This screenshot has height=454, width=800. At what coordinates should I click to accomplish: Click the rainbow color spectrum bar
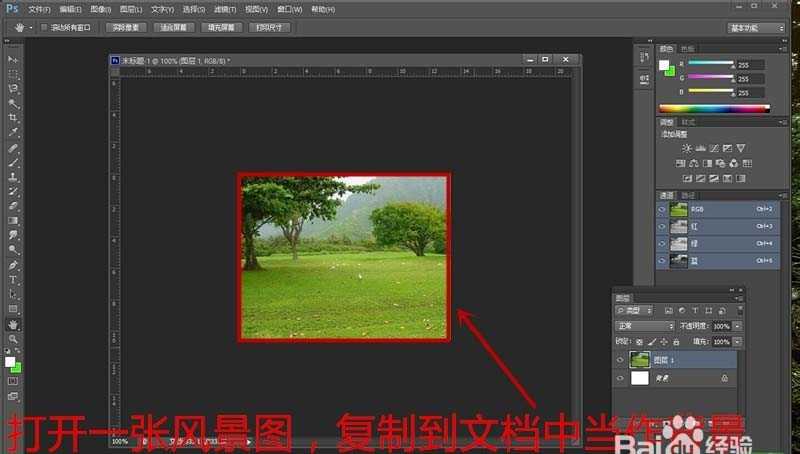click(x=713, y=108)
